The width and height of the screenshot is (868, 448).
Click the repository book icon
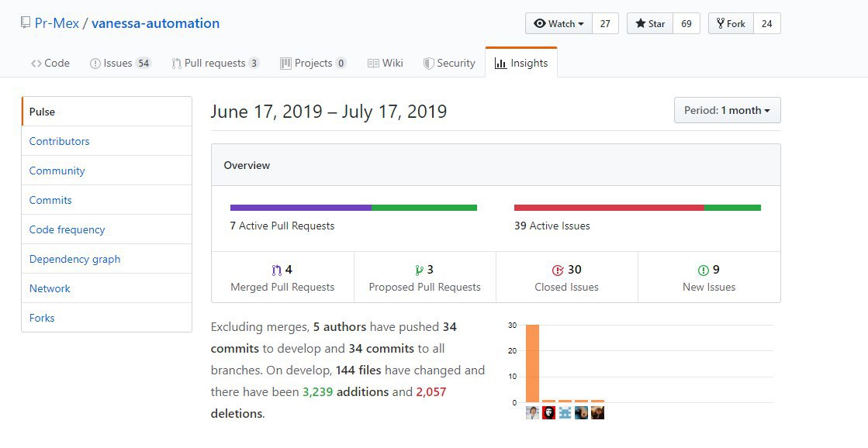26,22
